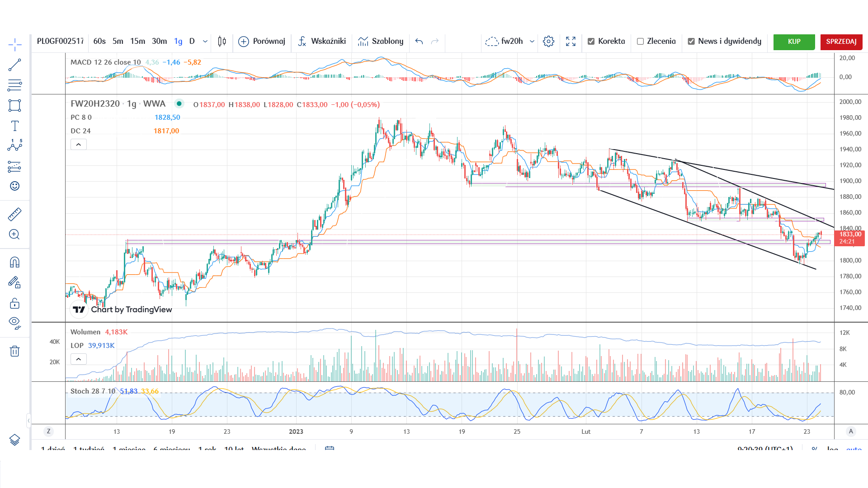Hide all drawings with eye icon

pyautogui.click(x=14, y=323)
